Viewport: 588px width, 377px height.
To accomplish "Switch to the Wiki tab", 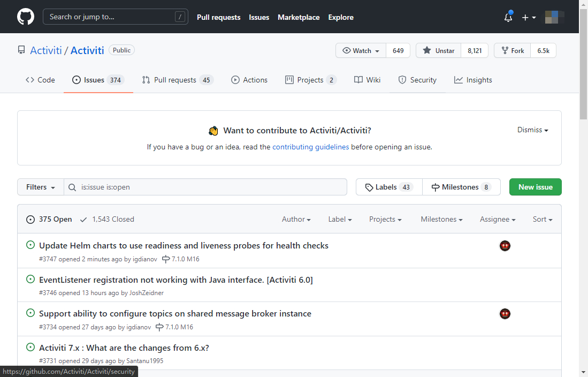I will click(x=368, y=80).
